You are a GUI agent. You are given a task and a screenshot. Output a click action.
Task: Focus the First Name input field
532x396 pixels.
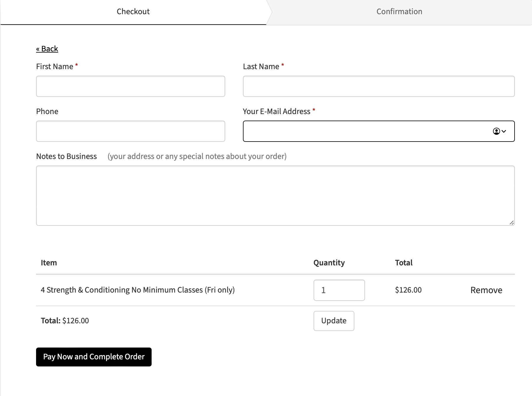[130, 86]
